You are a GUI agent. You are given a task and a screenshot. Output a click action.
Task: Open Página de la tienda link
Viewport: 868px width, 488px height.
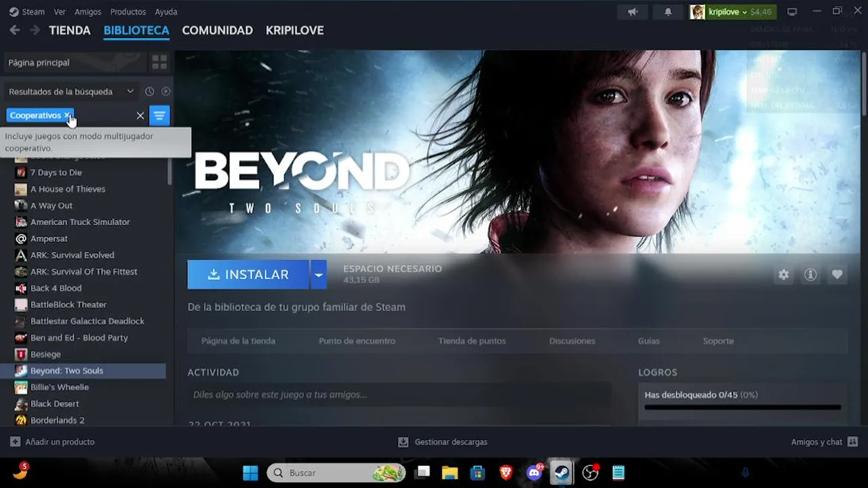click(x=238, y=341)
